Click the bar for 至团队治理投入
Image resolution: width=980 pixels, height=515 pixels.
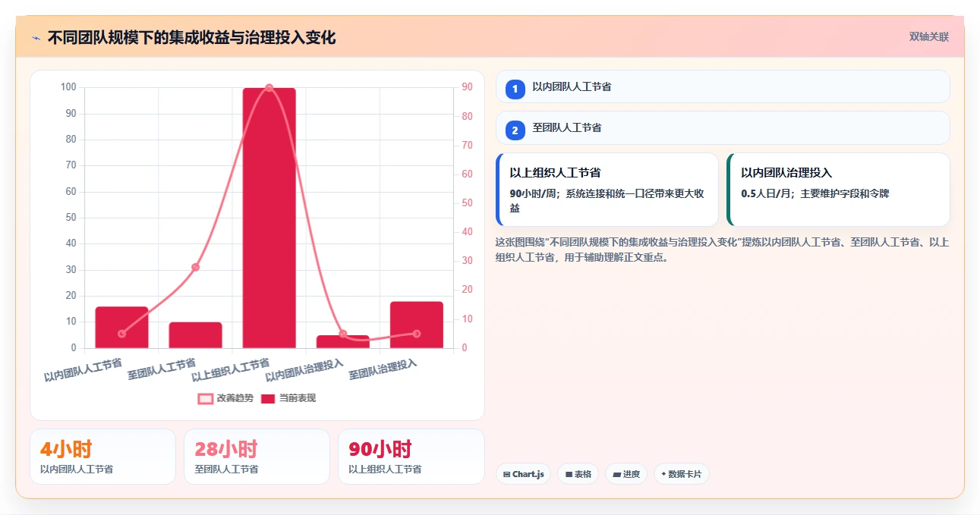point(417,325)
